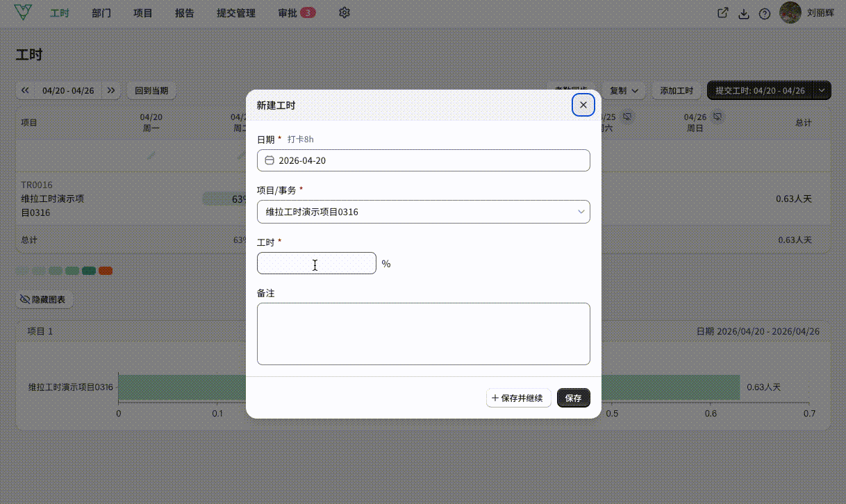Expand the arrow next to 提交工时 button

[x=822, y=90]
